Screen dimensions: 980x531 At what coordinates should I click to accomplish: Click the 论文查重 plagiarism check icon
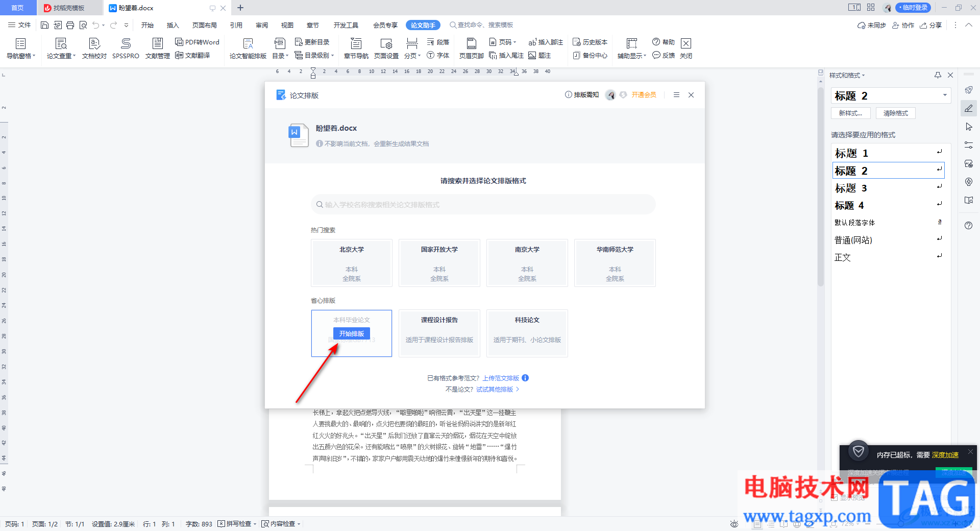[x=61, y=49]
